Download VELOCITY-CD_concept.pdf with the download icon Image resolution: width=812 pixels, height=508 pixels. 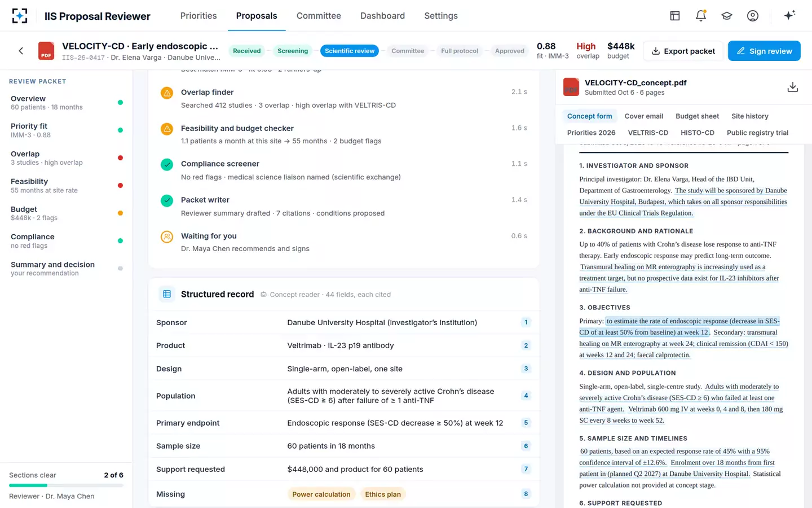pos(793,87)
